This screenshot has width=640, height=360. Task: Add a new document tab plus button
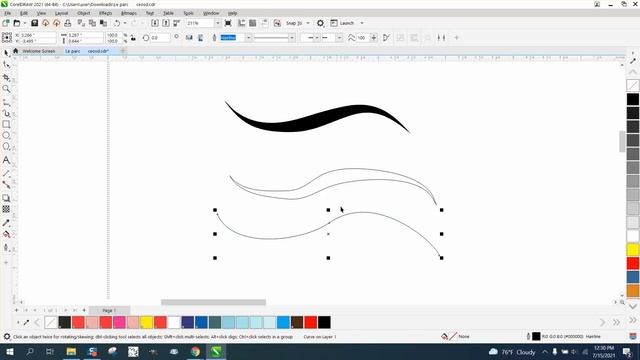coord(122,51)
